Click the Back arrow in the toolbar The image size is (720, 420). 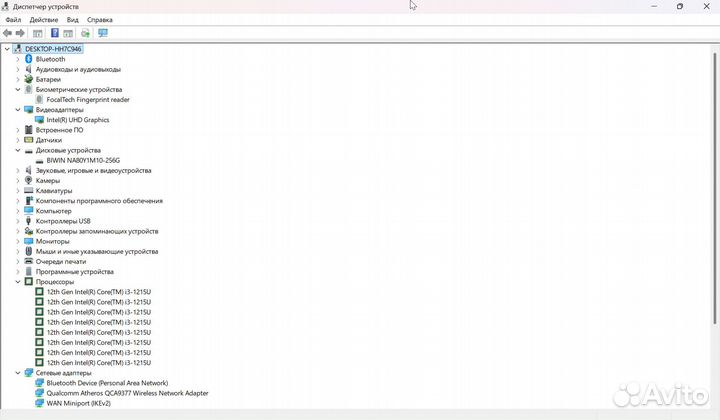[8, 33]
